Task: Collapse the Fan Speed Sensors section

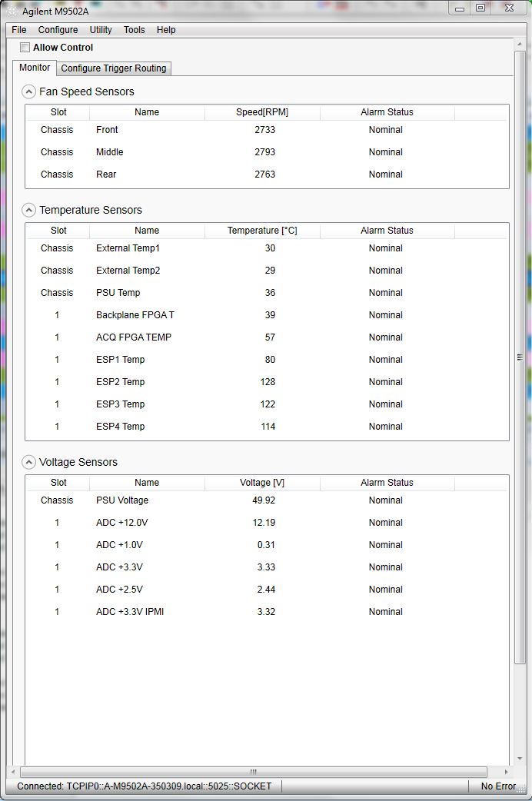Action: (x=29, y=92)
